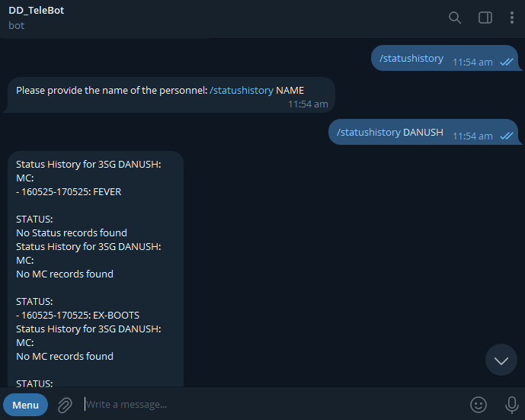Click the paperclip attach file icon
The image size is (525, 420).
coord(66,405)
